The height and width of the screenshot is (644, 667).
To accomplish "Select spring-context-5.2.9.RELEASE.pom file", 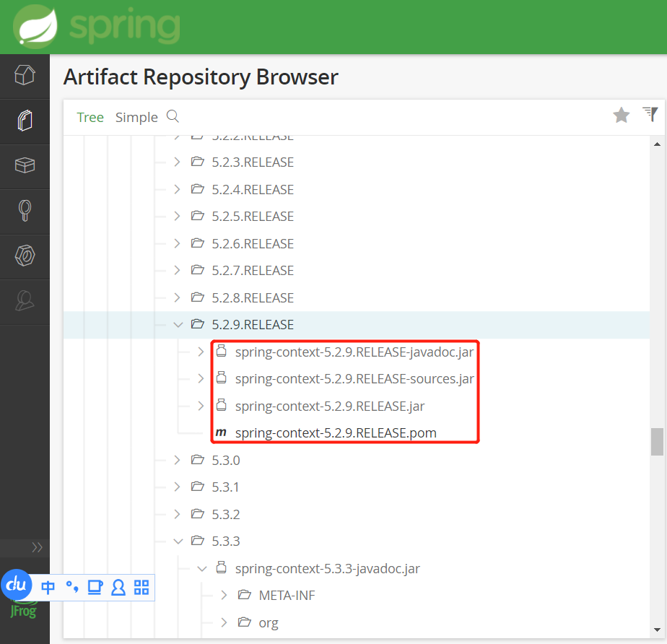I will pyautogui.click(x=336, y=433).
